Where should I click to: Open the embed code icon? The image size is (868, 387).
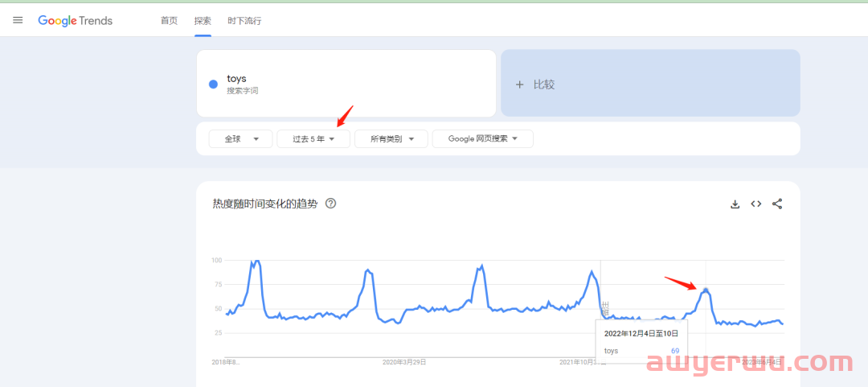pos(756,204)
